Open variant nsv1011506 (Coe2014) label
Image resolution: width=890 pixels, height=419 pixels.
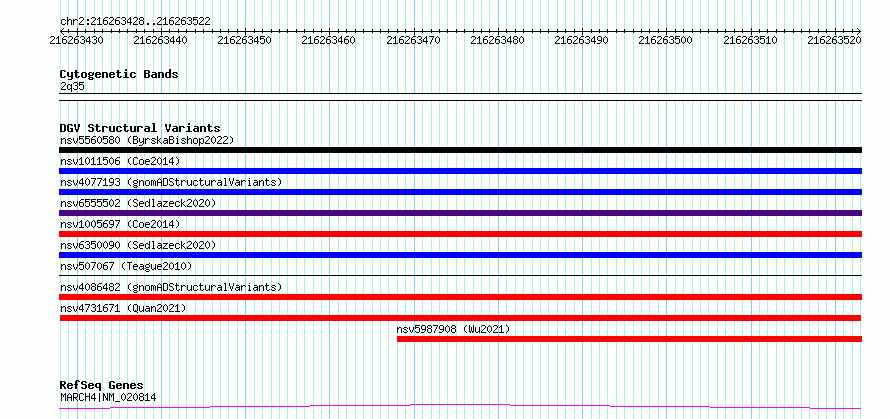tap(120, 161)
